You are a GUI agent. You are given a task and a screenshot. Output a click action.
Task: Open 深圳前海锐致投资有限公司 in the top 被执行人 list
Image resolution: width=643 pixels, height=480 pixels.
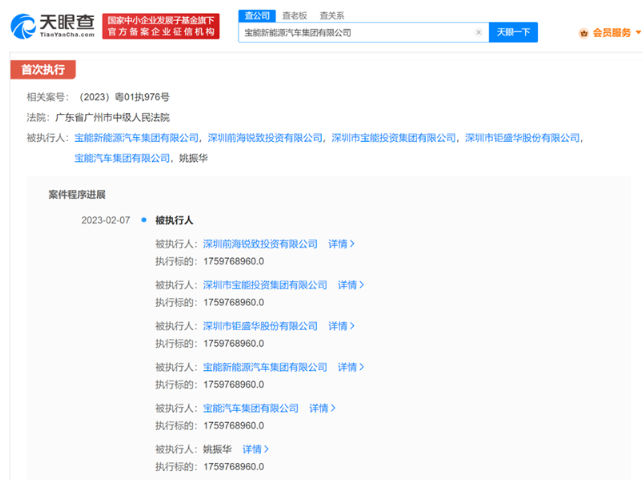pyautogui.click(x=265, y=138)
